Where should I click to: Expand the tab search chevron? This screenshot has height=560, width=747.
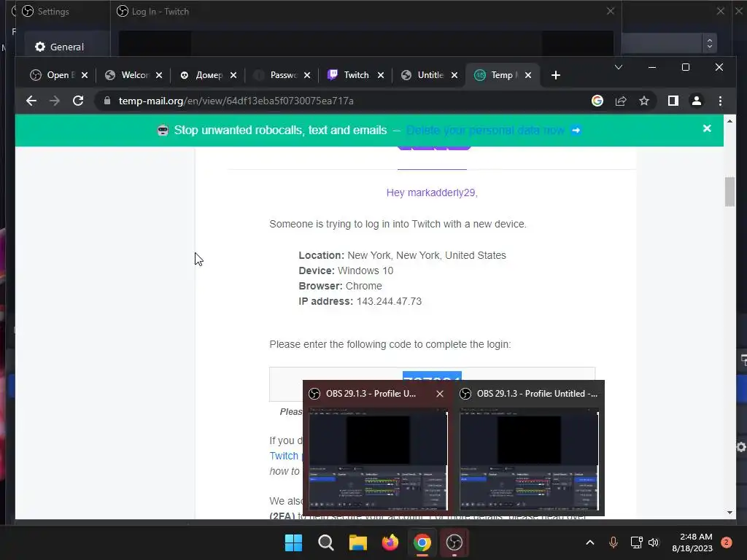pyautogui.click(x=619, y=67)
